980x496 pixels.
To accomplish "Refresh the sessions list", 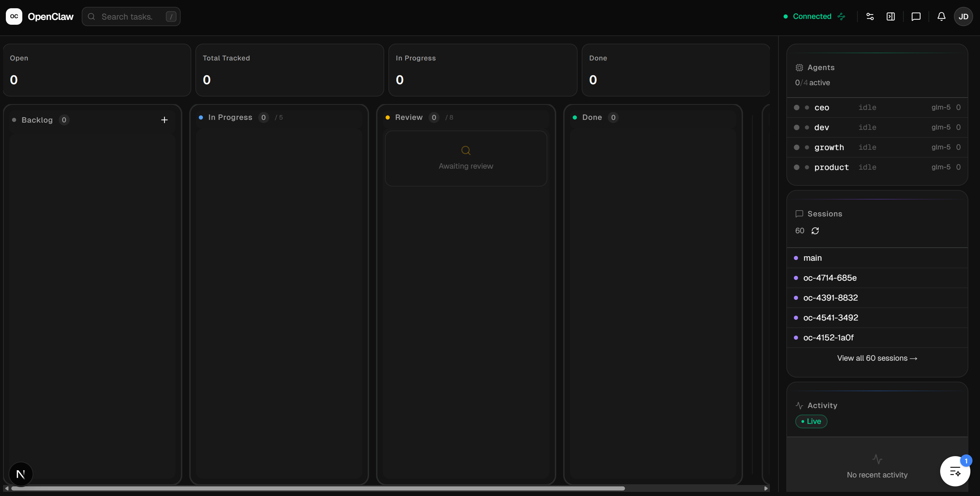I will click(815, 231).
